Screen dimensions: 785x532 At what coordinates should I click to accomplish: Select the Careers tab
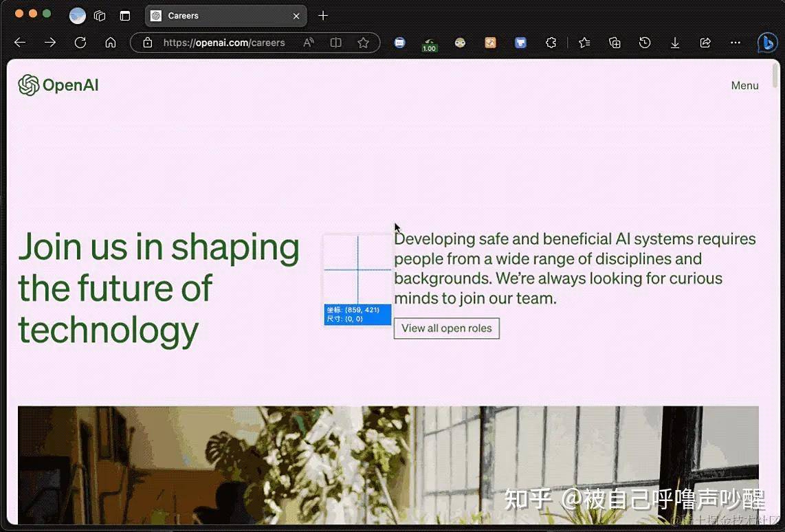point(225,16)
